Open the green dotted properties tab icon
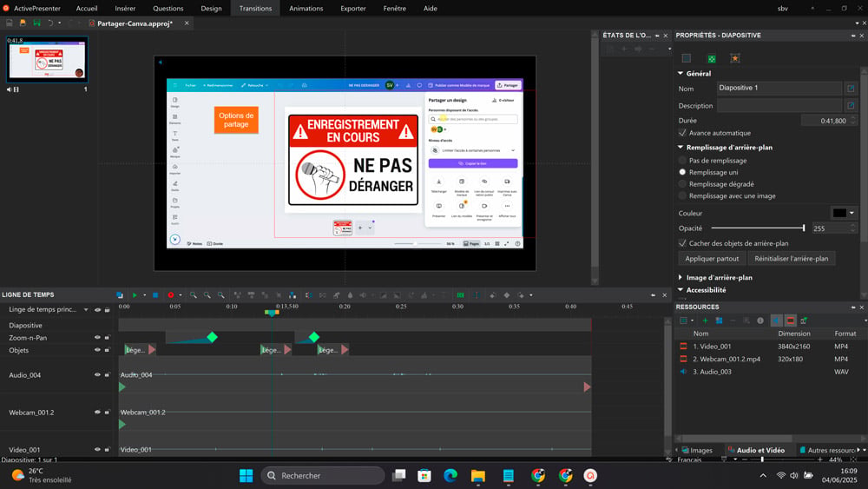This screenshot has width=868, height=489. 712,58
